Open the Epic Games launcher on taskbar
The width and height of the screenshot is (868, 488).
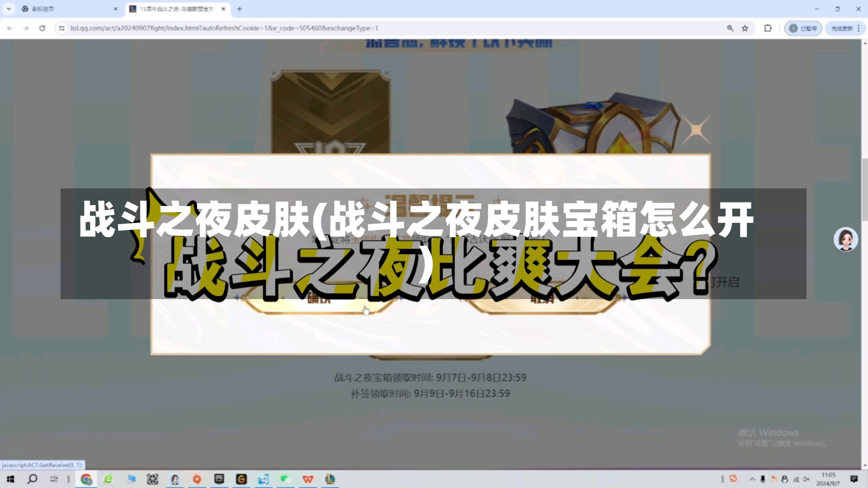219,479
